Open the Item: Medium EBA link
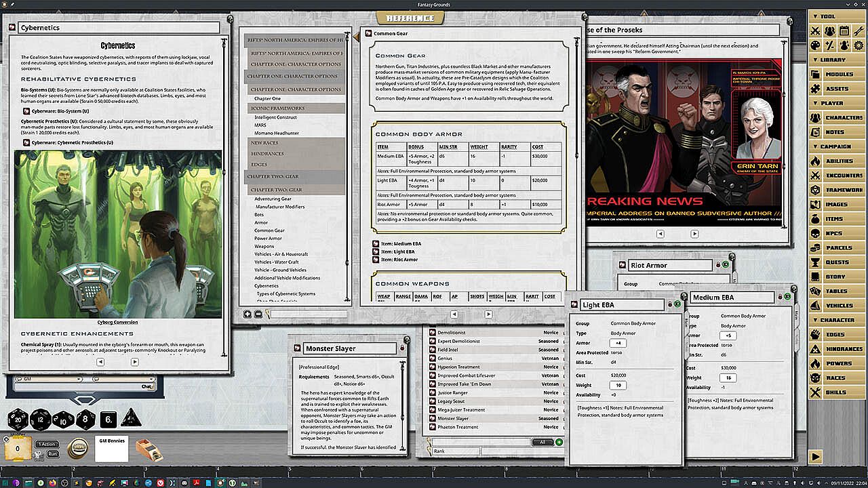Image resolution: width=868 pixels, height=488 pixels. (x=400, y=244)
